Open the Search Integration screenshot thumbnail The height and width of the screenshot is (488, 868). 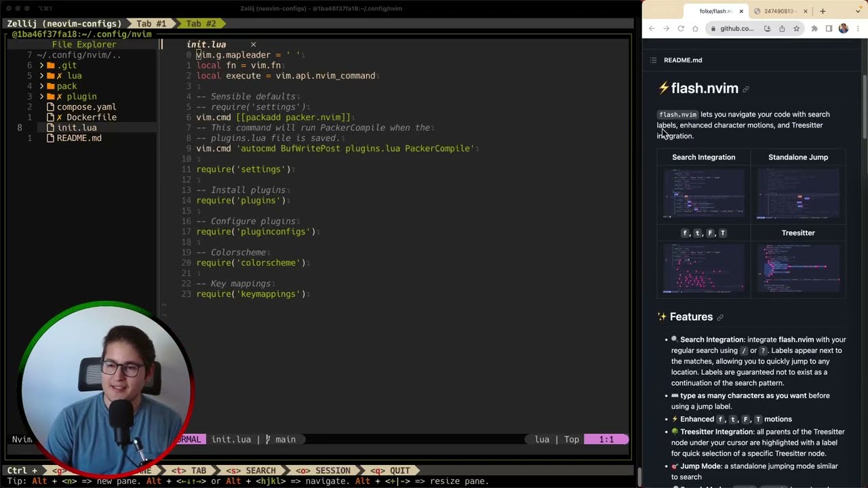point(703,193)
